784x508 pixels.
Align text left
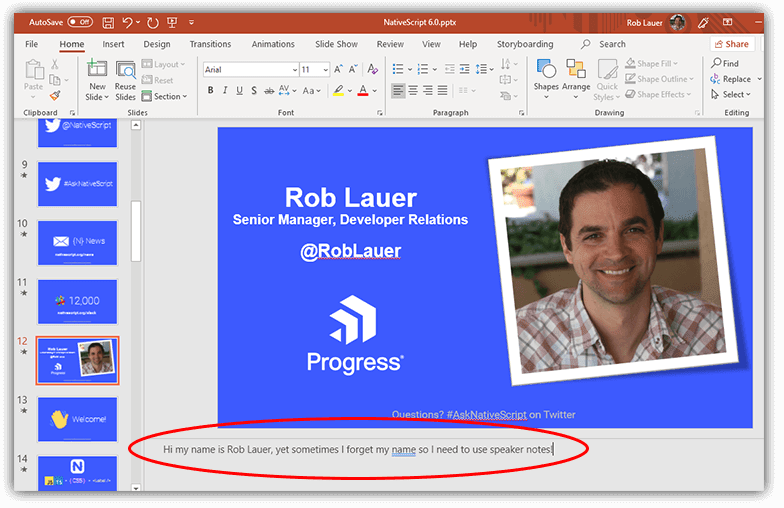(x=398, y=90)
